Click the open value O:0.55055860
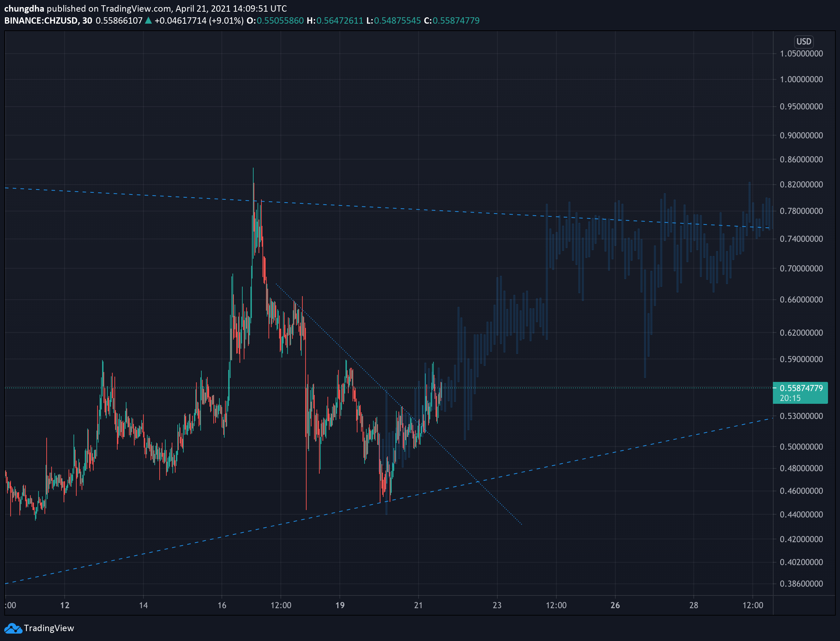This screenshot has height=641, width=840. pos(275,20)
